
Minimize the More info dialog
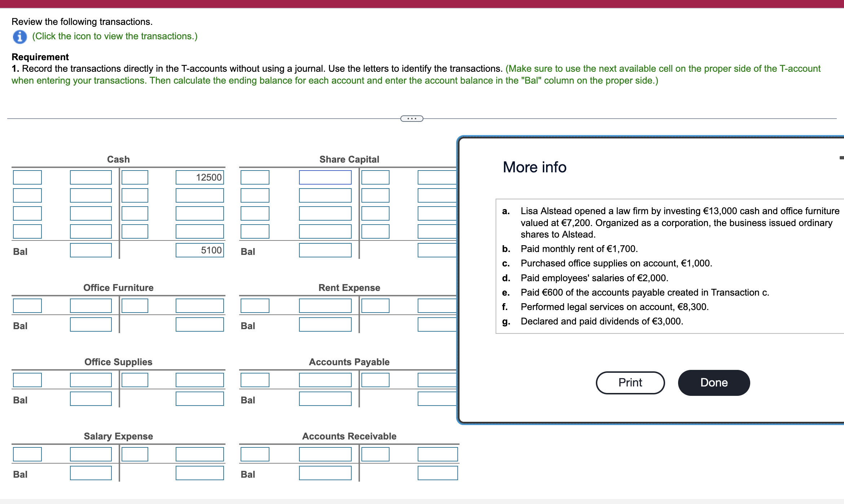point(841,158)
